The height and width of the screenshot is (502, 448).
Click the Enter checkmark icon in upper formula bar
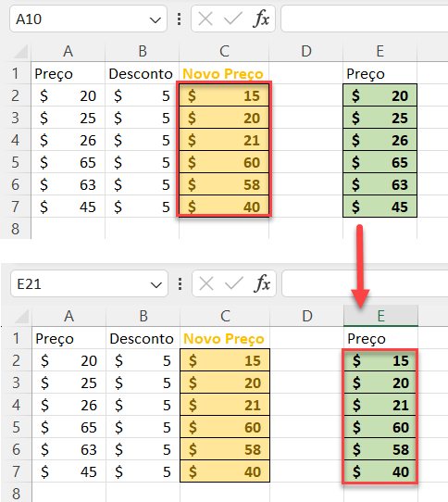pos(232,19)
